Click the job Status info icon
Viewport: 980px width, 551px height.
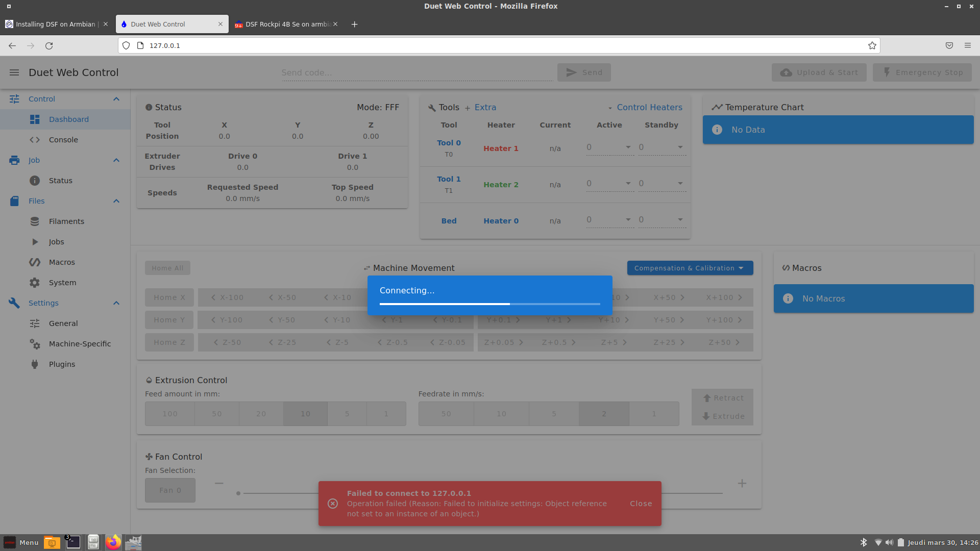[35, 181]
